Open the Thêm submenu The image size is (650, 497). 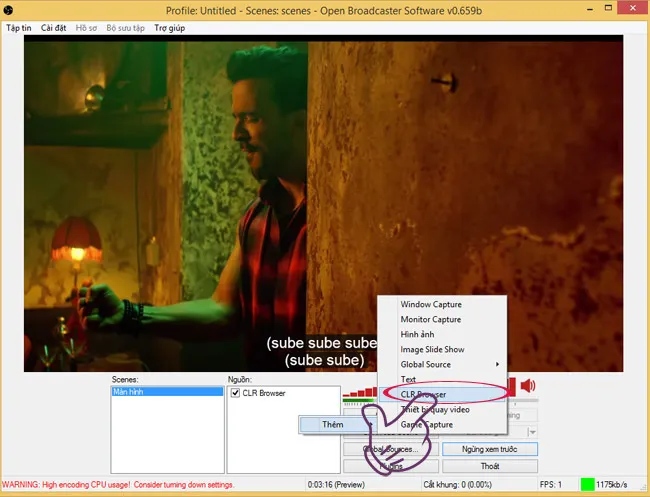tap(333, 425)
